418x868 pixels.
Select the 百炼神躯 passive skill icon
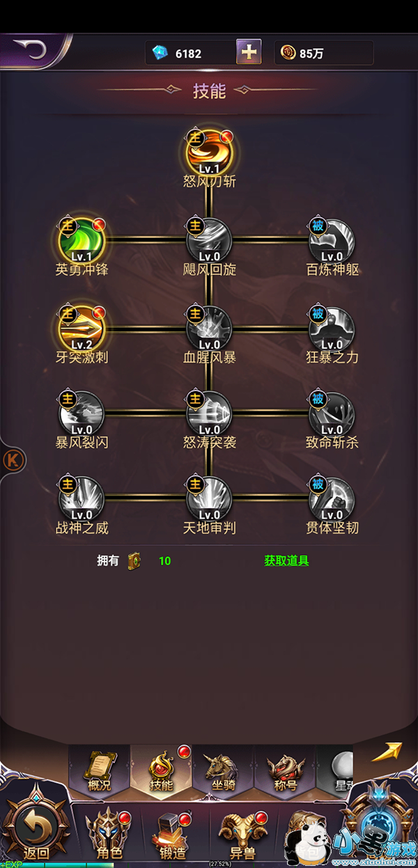pos(332,240)
